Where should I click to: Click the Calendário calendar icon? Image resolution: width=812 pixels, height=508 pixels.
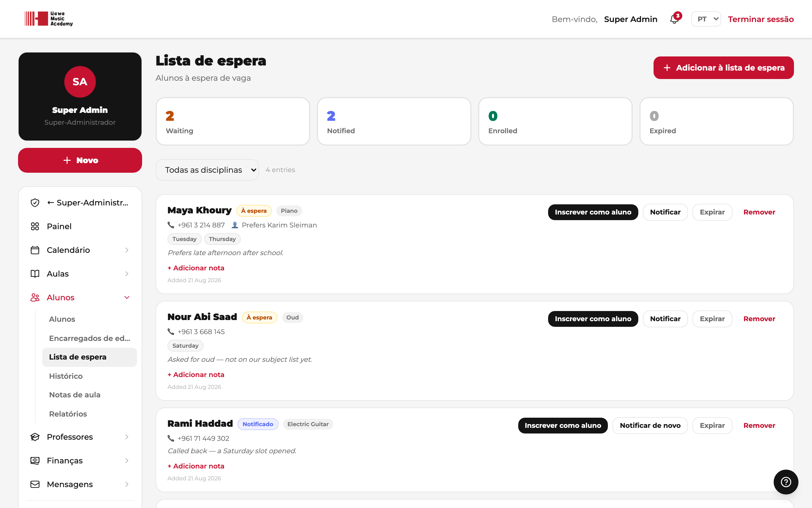click(x=35, y=250)
